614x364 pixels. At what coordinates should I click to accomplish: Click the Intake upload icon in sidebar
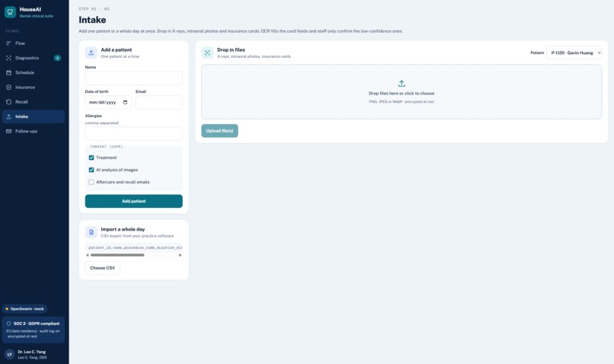point(8,117)
